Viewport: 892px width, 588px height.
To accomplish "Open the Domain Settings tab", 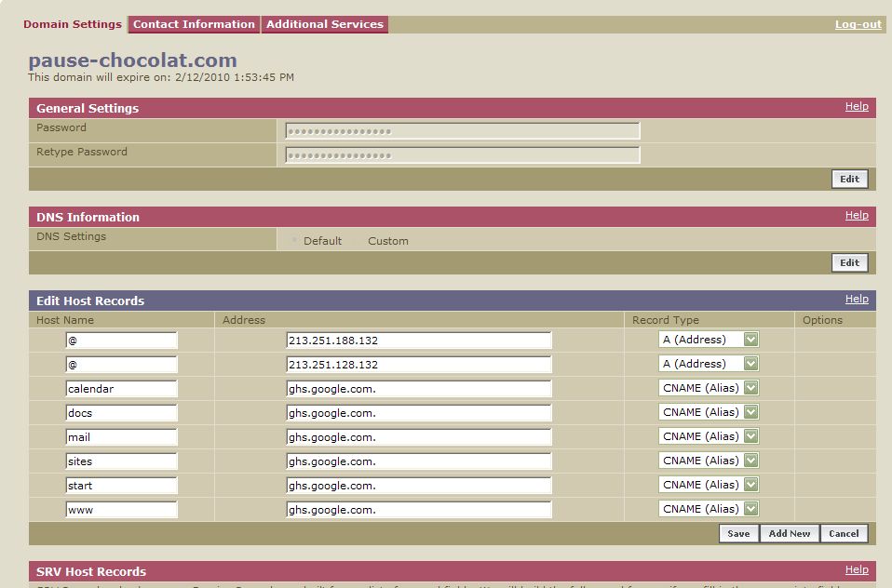I will pyautogui.click(x=73, y=24).
